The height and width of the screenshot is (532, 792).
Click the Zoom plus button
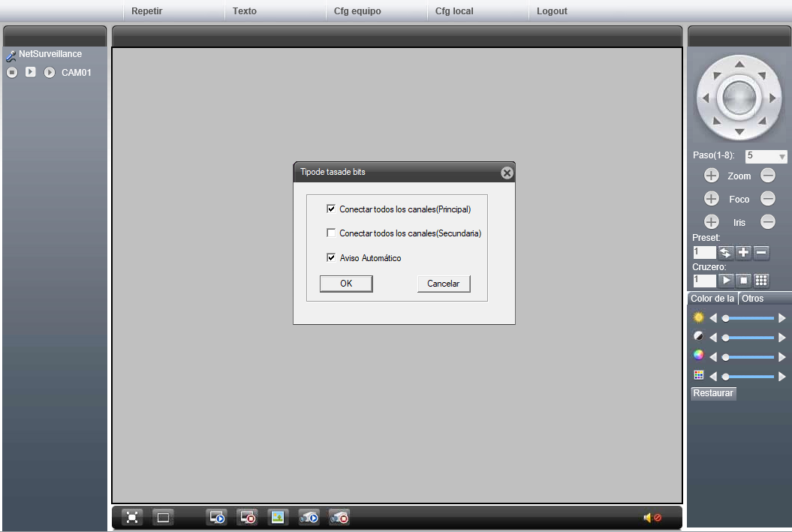coord(711,176)
